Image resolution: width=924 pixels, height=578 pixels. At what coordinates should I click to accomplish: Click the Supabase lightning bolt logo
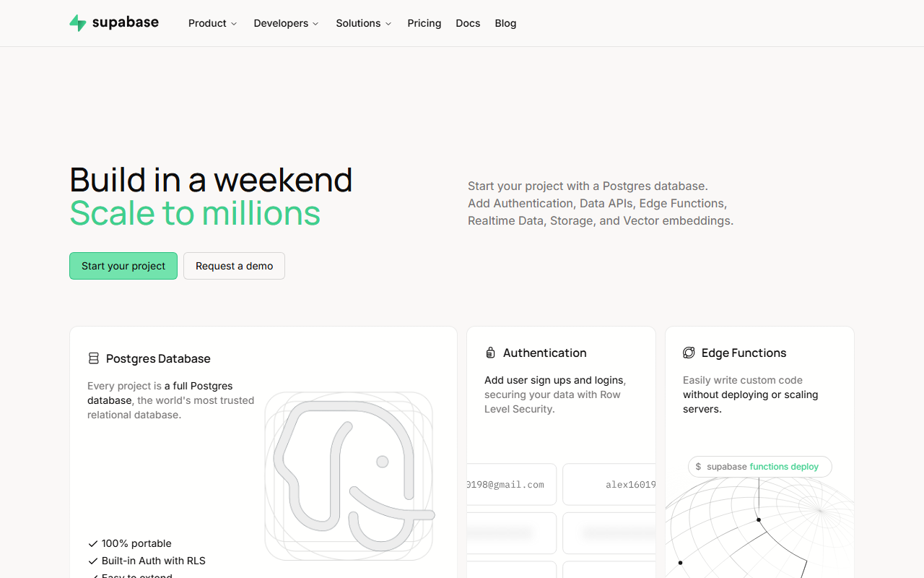point(78,23)
